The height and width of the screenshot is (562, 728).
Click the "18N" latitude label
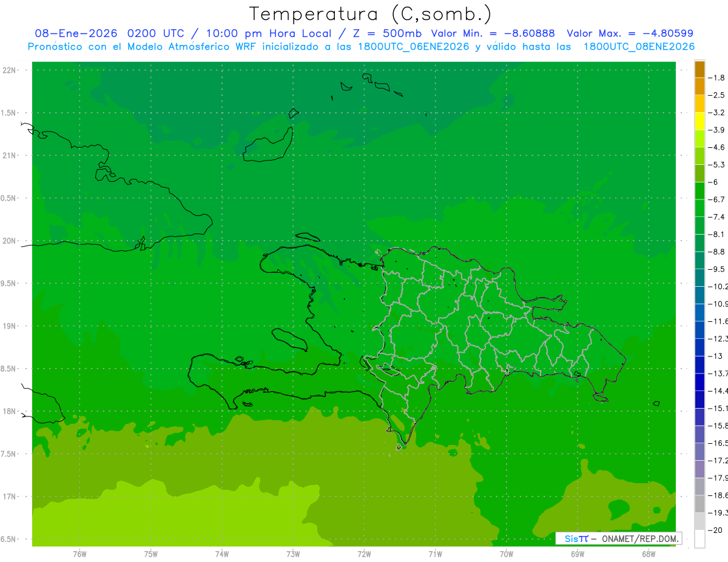tap(10, 412)
